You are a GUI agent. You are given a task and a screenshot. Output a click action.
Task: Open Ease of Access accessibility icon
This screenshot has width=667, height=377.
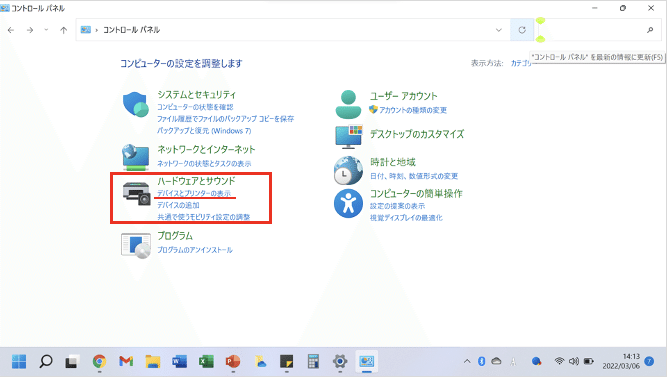[x=348, y=203]
